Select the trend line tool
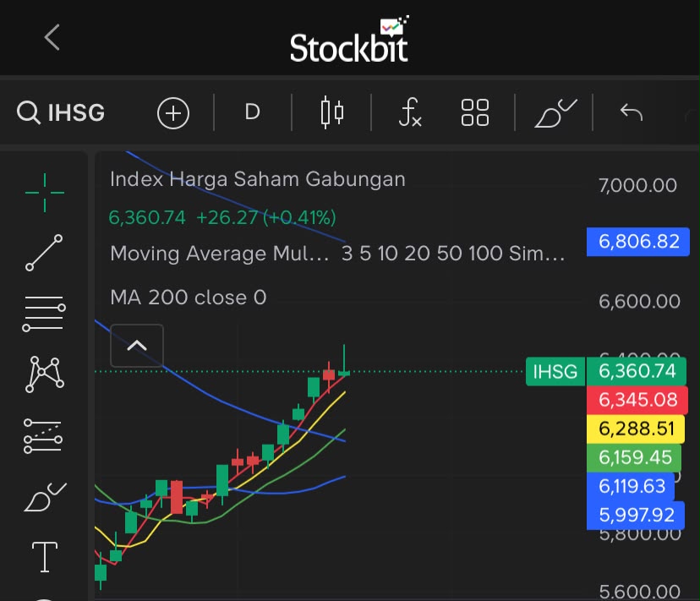700x601 pixels. pos(44,252)
